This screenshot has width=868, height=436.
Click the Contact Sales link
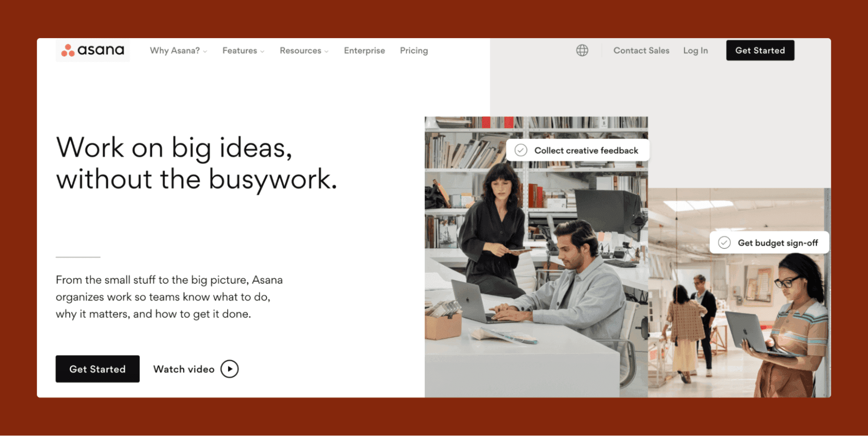pos(641,50)
